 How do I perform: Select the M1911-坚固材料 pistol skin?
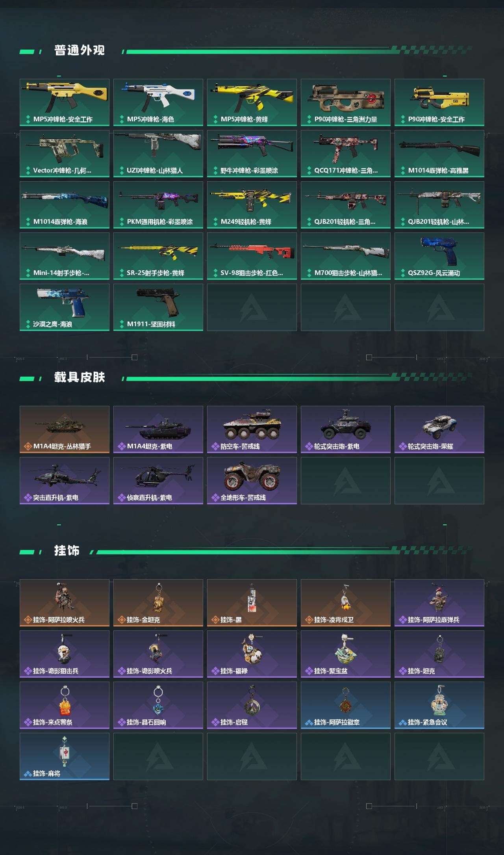(158, 307)
